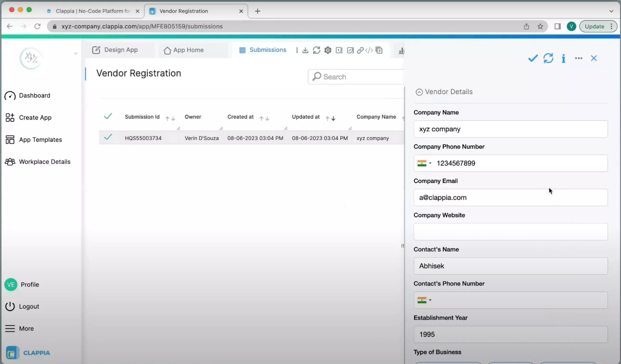621x364 pixels.
Task: Click the settings gear icon in toolbar
Action: (328, 50)
